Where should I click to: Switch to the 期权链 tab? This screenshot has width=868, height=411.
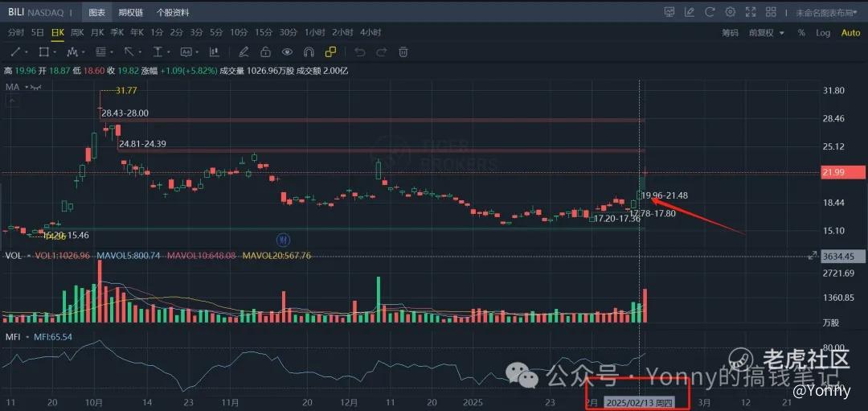tap(129, 11)
